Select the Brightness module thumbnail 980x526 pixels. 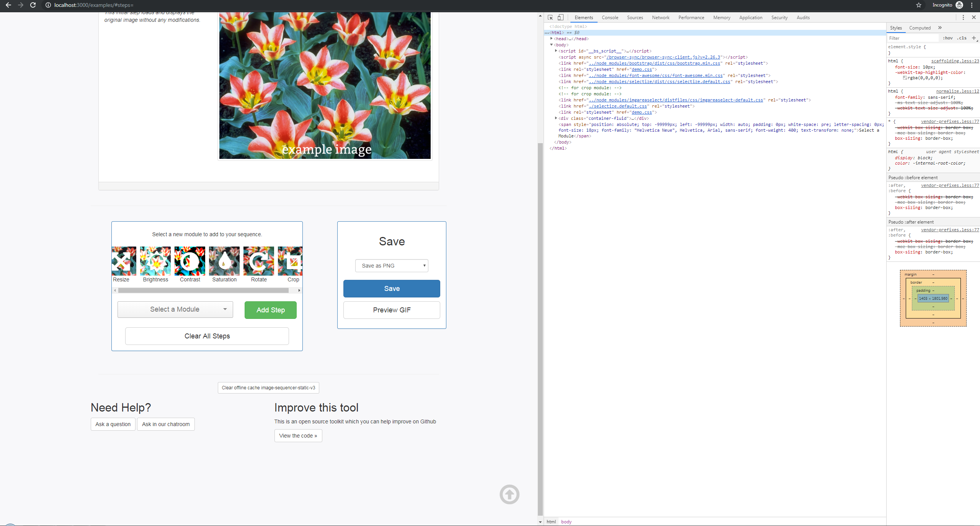(x=155, y=261)
